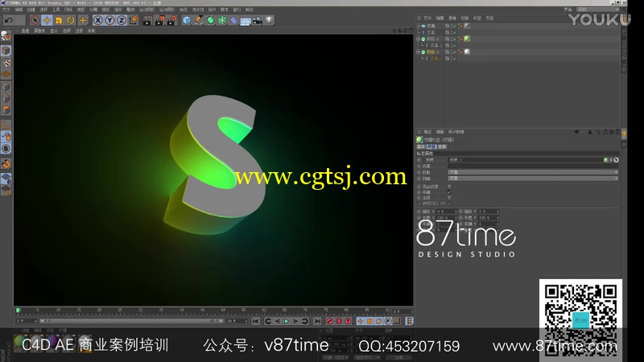This screenshot has height=362, width=644.
Task: Click the orange magnet icon in sidebar
Action: click(x=6, y=164)
